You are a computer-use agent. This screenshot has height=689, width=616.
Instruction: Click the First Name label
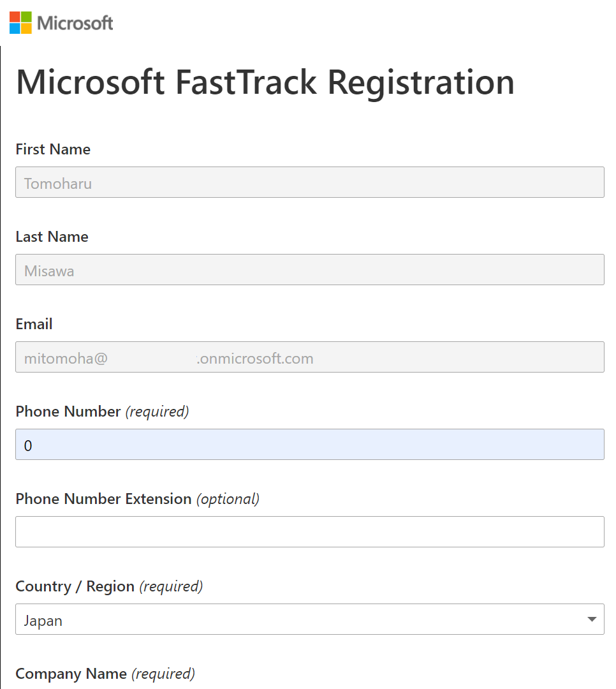point(53,149)
